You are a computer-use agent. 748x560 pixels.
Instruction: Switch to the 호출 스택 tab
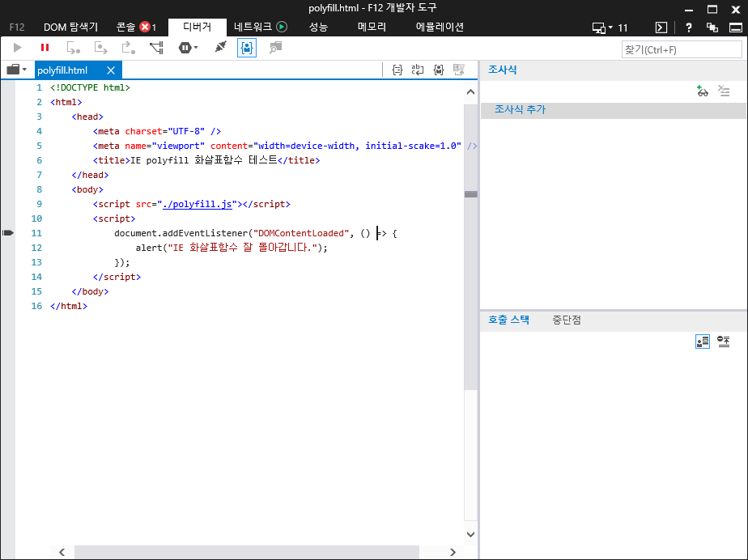click(508, 320)
